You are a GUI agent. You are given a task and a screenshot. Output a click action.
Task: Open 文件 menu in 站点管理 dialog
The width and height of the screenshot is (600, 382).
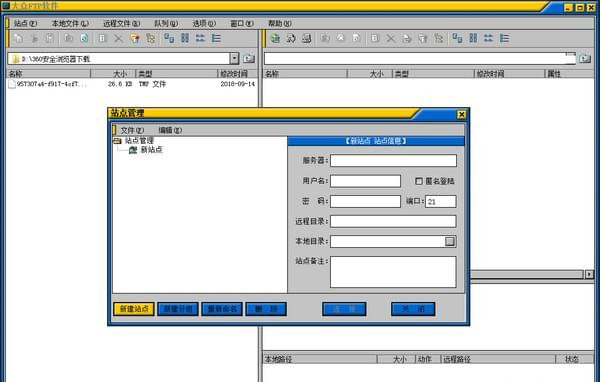pyautogui.click(x=132, y=130)
